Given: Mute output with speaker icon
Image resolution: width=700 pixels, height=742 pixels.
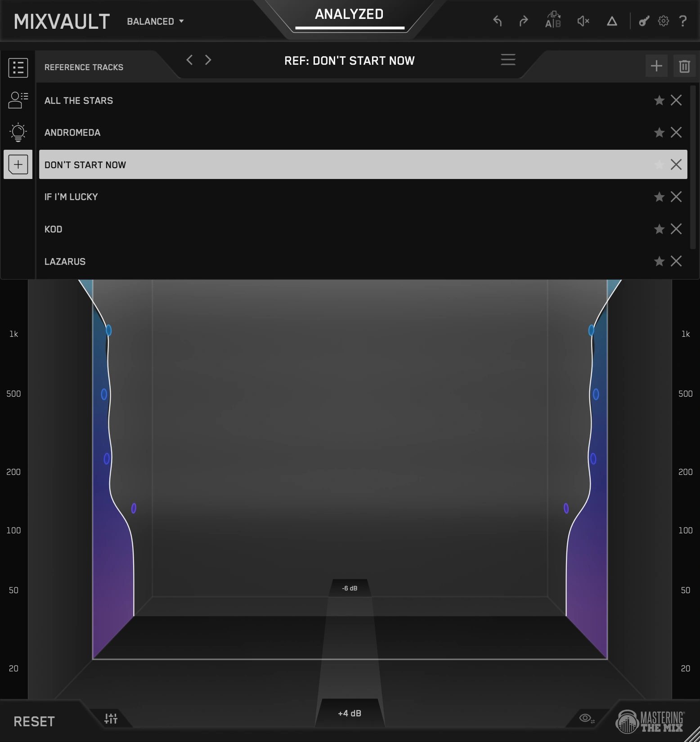Looking at the screenshot, I should 583,21.
